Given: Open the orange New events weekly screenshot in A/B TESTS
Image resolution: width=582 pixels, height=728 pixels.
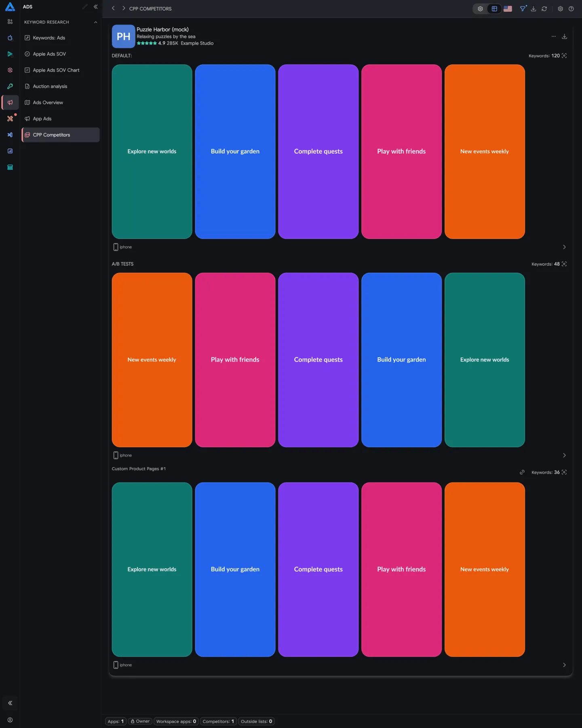Looking at the screenshot, I should [x=152, y=360].
